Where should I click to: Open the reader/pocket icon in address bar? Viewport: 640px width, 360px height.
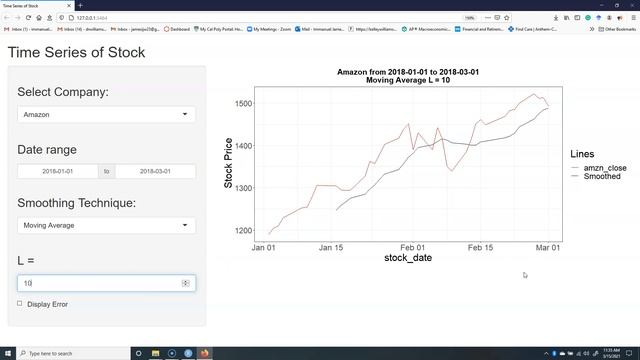[497, 18]
